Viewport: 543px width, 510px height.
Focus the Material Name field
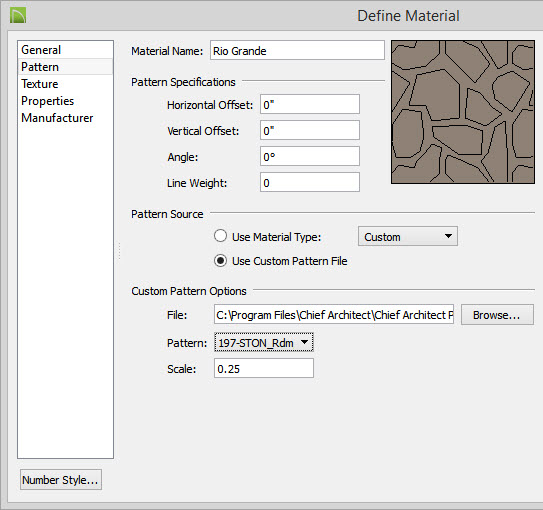(297, 51)
